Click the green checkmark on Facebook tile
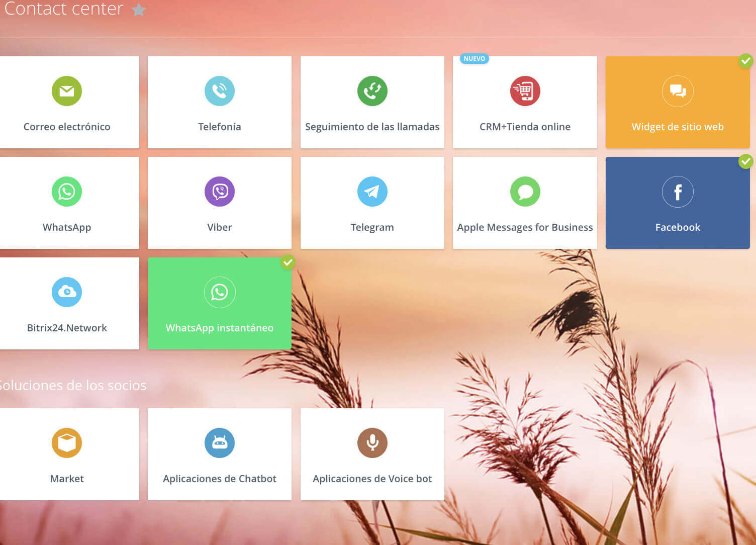 (745, 161)
